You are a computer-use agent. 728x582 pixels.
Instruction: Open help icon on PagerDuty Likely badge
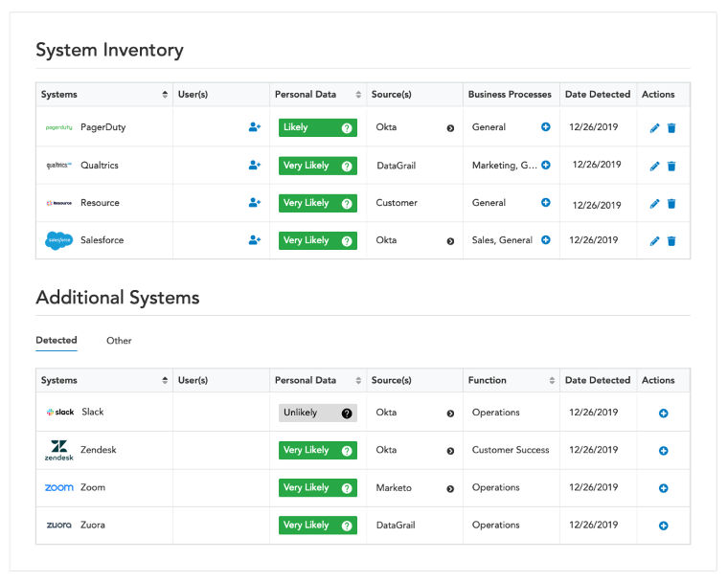tap(347, 128)
